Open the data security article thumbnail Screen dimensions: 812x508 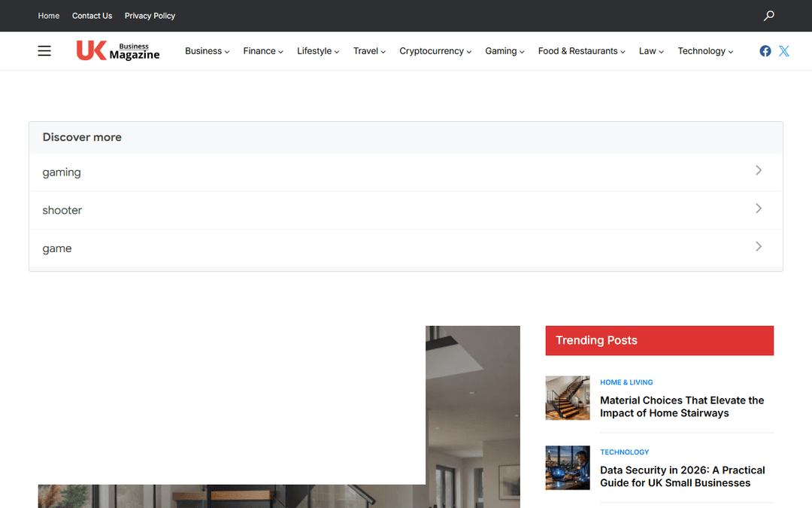click(x=568, y=467)
